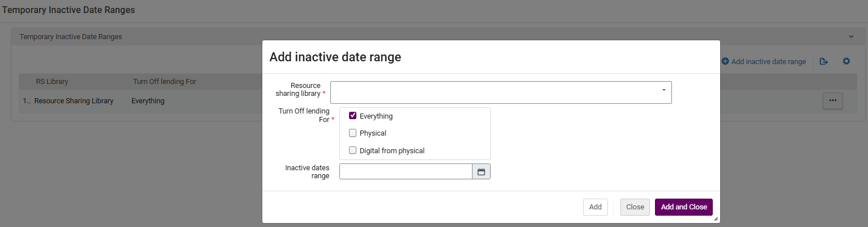868x227 pixels.
Task: Click the Add and Close button
Action: (x=684, y=207)
